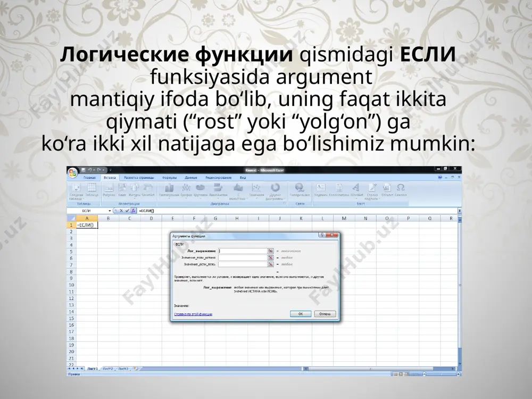
Task: Expand the formula bar
Action: [x=460, y=211]
